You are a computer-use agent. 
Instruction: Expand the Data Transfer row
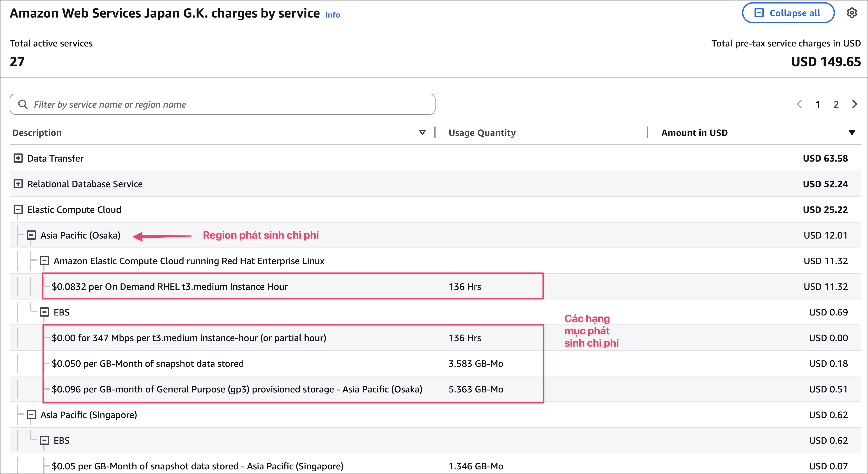pos(18,158)
